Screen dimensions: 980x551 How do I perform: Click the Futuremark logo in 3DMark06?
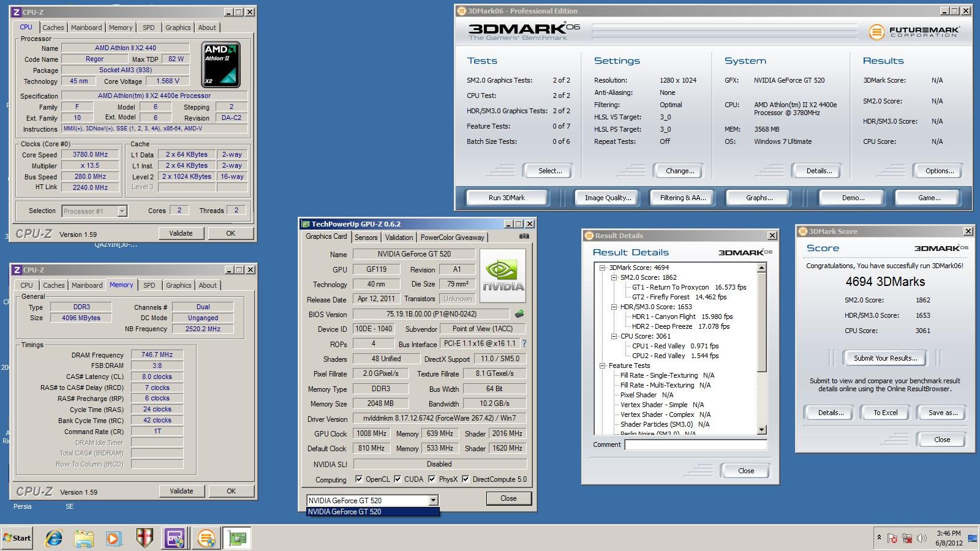click(x=914, y=31)
